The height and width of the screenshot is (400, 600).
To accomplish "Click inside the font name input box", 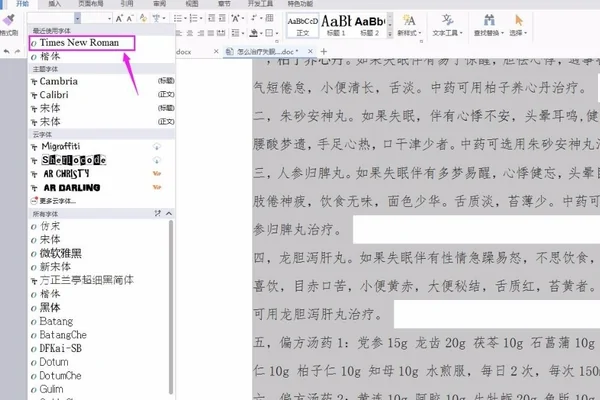I will (x=51, y=18).
